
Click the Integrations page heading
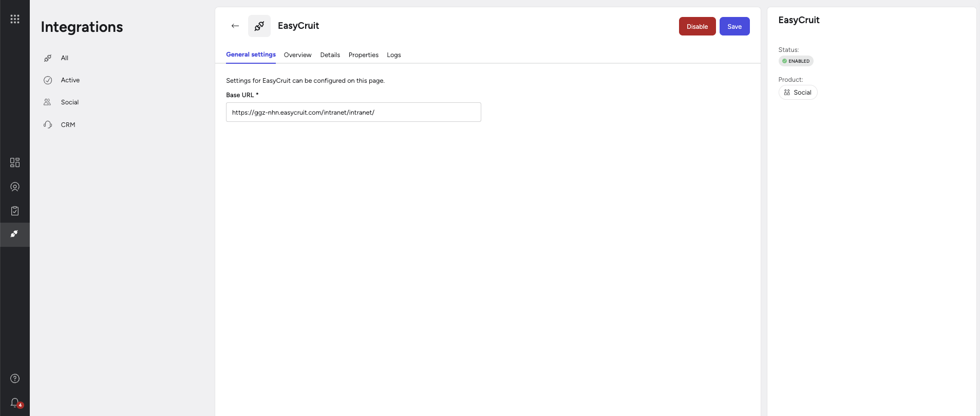pyautogui.click(x=82, y=27)
